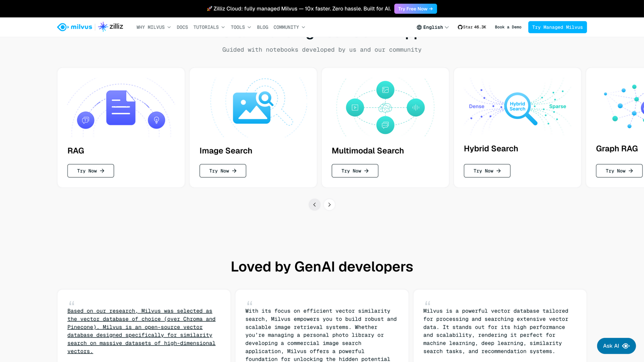Click Try Now on Image Search card
Image resolution: width=644 pixels, height=362 pixels.
pyautogui.click(x=223, y=171)
